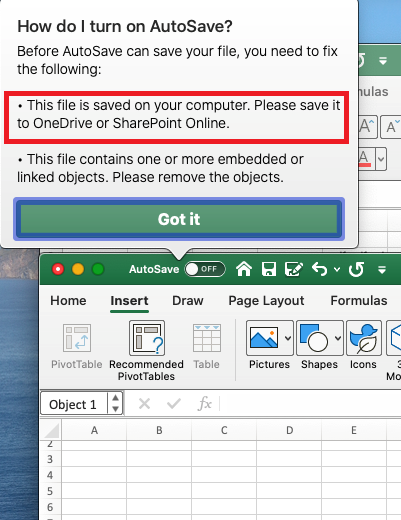
Task: Toggle the AutoSave switch on
Action: pos(205,269)
